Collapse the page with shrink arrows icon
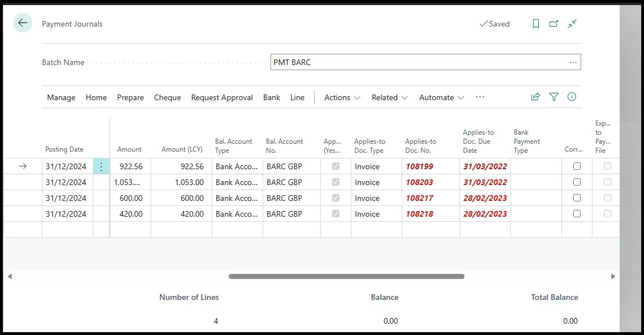The height and width of the screenshot is (335, 644). 572,24
